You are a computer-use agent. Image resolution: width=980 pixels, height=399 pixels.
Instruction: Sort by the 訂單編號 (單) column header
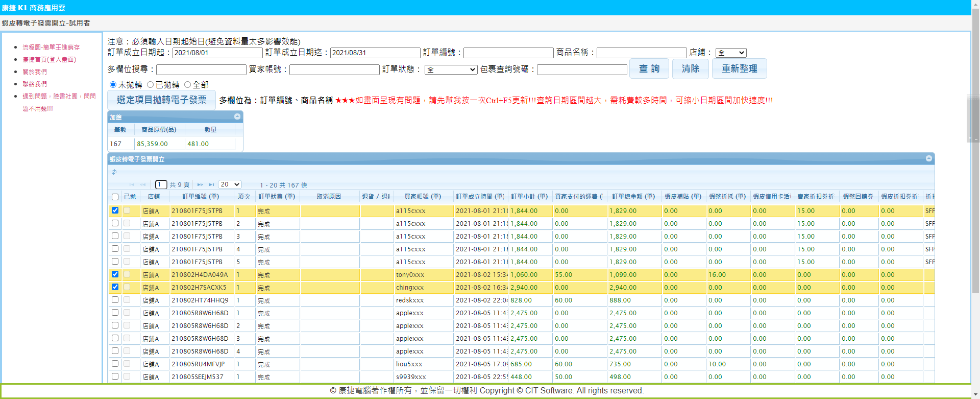[201, 197]
